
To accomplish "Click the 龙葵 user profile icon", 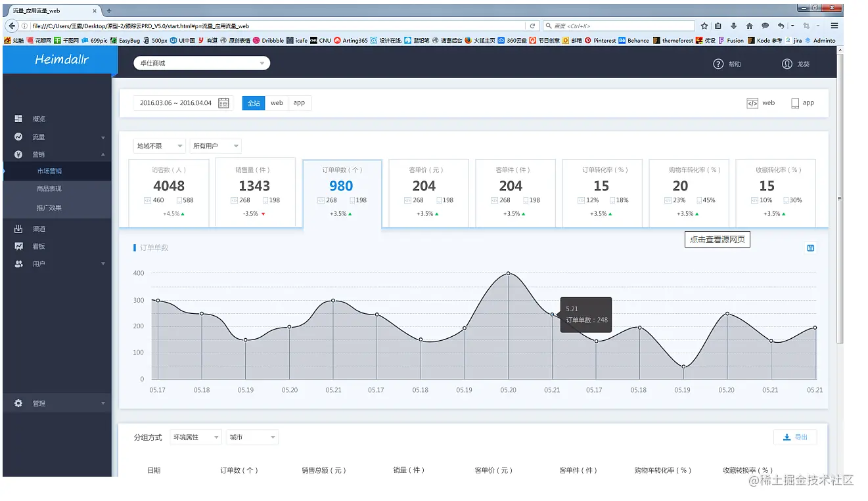I will (787, 64).
